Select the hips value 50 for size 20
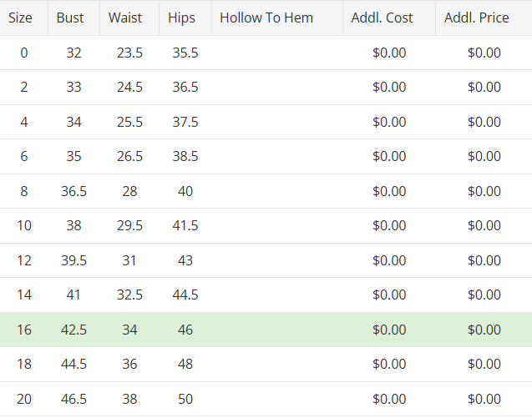Viewport: 532px width, 418px height. pos(185,399)
